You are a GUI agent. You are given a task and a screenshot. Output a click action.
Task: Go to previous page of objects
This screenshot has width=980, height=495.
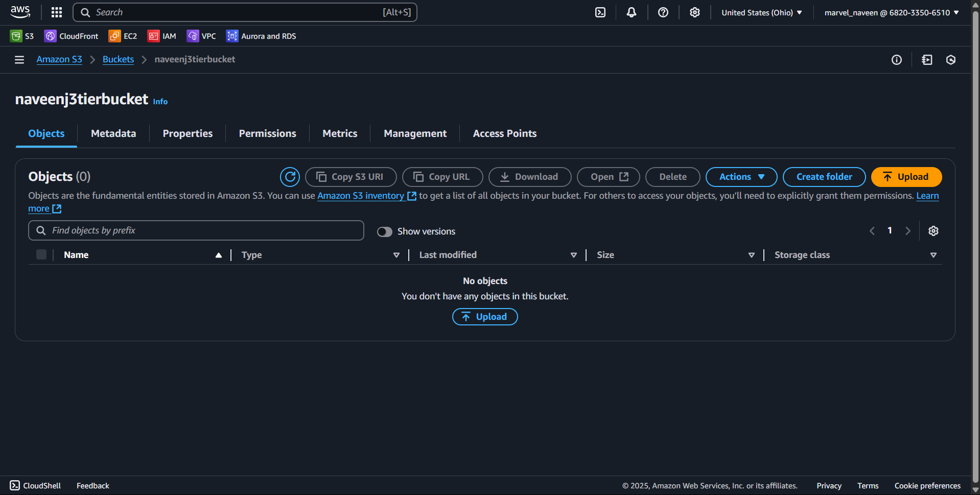pyautogui.click(x=872, y=231)
